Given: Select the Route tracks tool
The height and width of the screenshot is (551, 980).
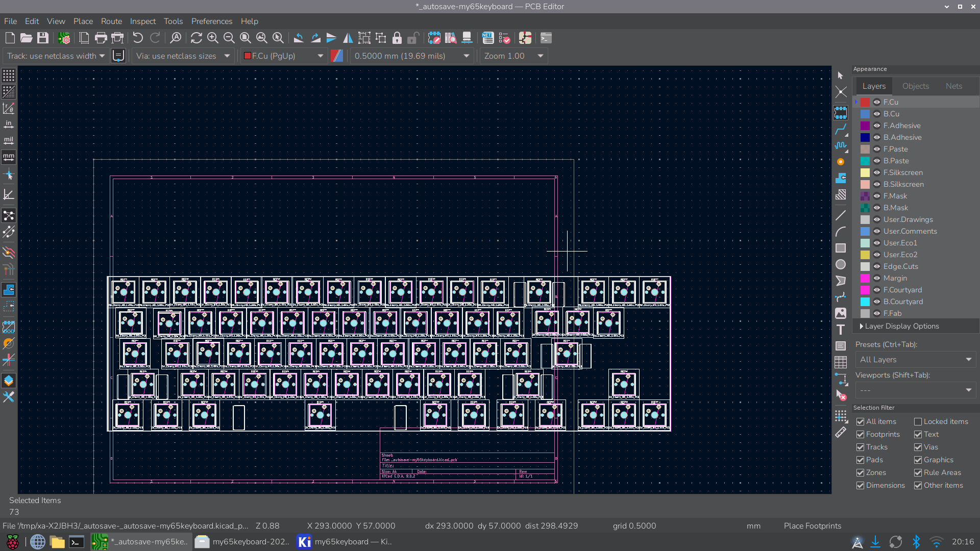Looking at the screenshot, I should coord(841,129).
